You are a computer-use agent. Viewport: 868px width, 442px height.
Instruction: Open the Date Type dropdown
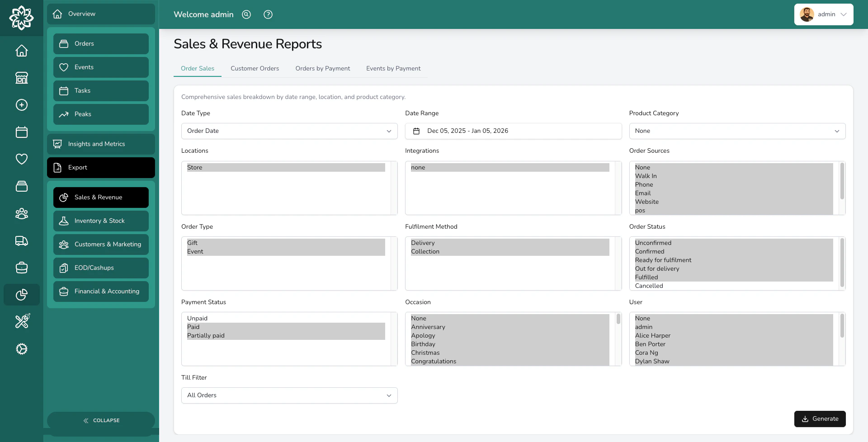pos(289,131)
